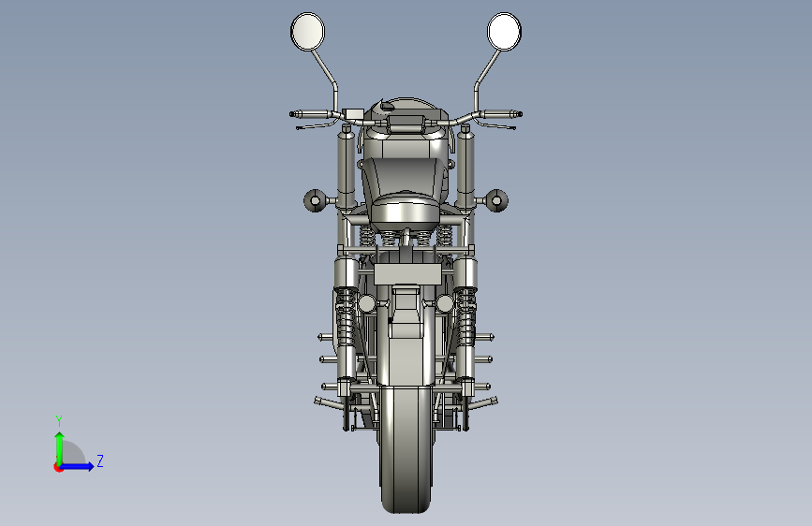The height and width of the screenshot is (526, 812).
Task: Select the left round rearview mirror
Action: (x=307, y=32)
